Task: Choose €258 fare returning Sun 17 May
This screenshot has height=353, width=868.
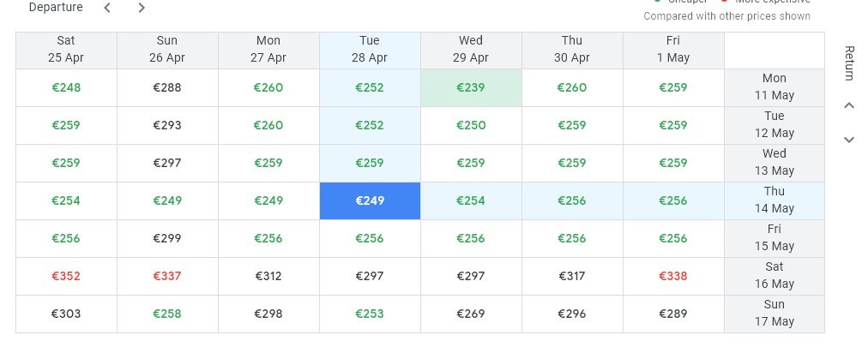Action: pos(167,314)
